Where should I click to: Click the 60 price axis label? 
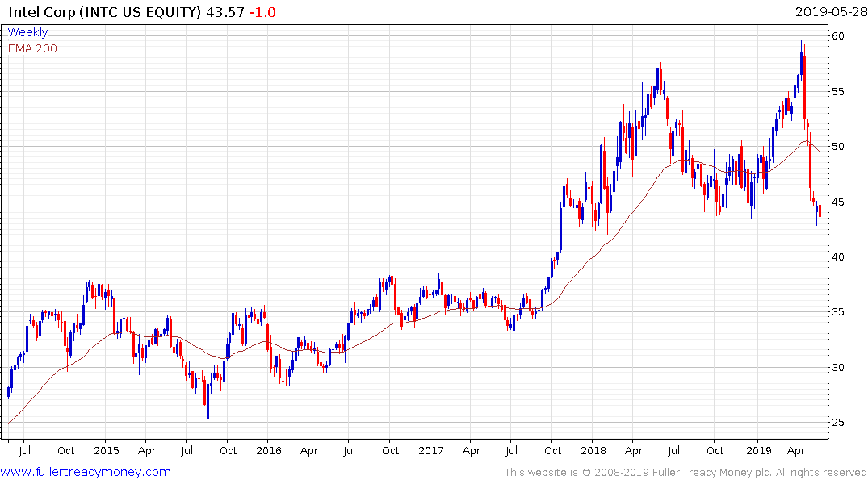[838, 36]
